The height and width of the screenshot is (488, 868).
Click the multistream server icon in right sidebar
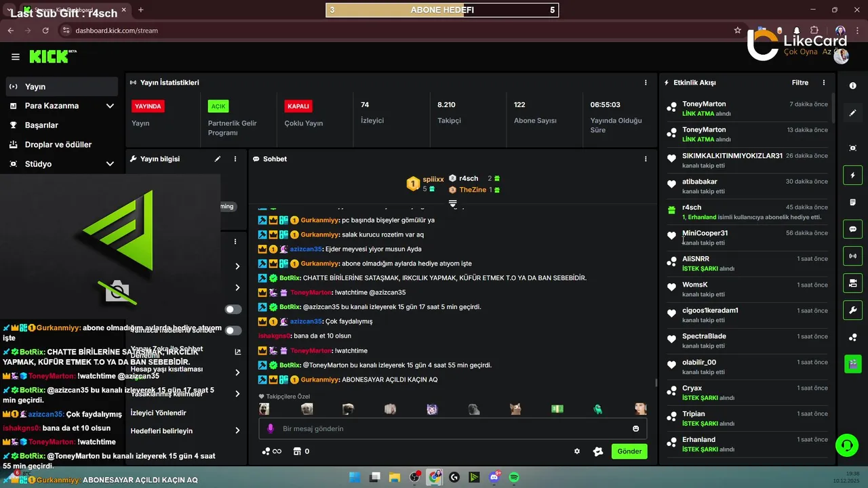(x=852, y=282)
